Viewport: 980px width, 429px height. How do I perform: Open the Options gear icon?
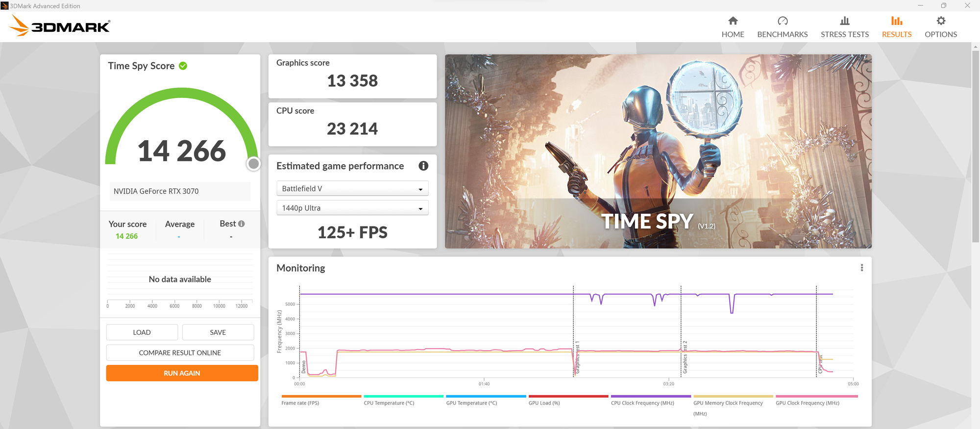(x=941, y=21)
